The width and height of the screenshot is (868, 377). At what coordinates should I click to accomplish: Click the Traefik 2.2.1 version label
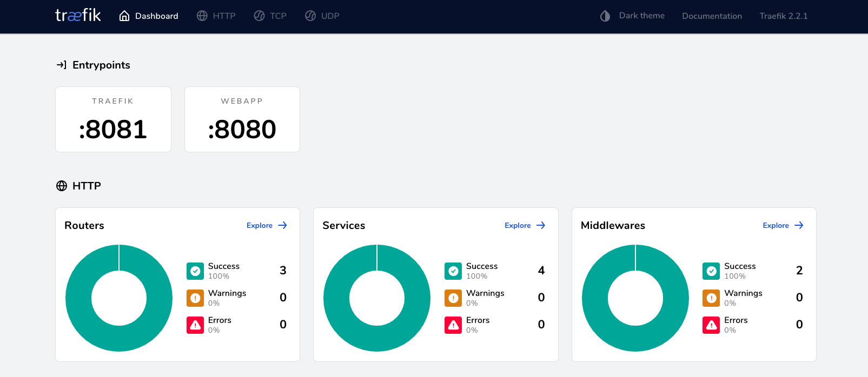point(783,16)
